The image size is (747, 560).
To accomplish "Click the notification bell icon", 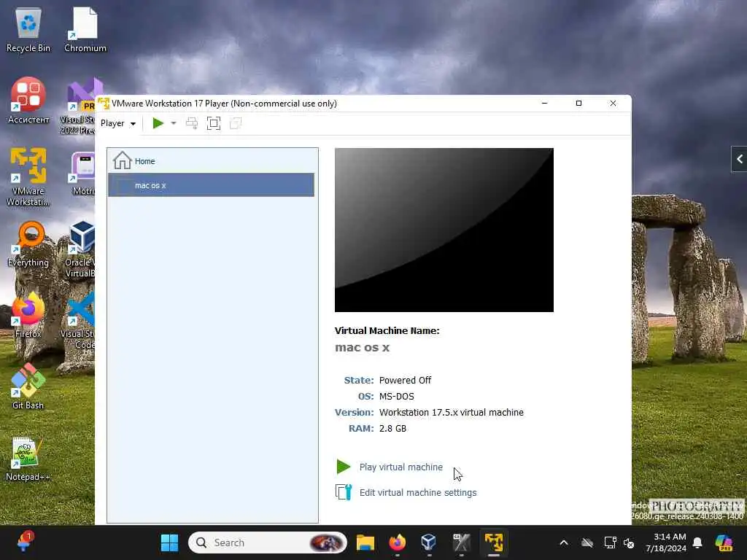I will 697,542.
